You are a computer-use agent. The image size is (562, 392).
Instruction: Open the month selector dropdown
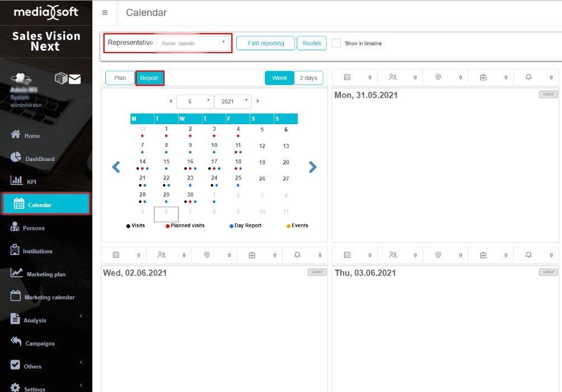194,102
